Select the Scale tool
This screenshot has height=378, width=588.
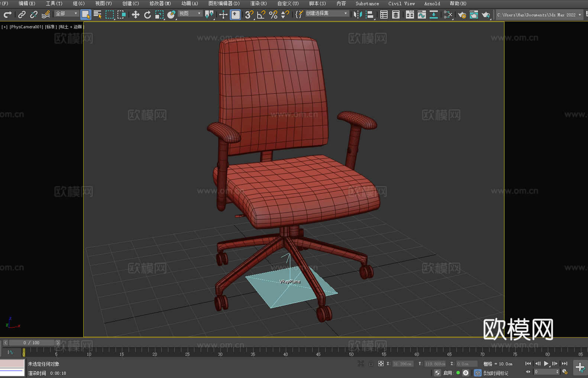(x=159, y=14)
